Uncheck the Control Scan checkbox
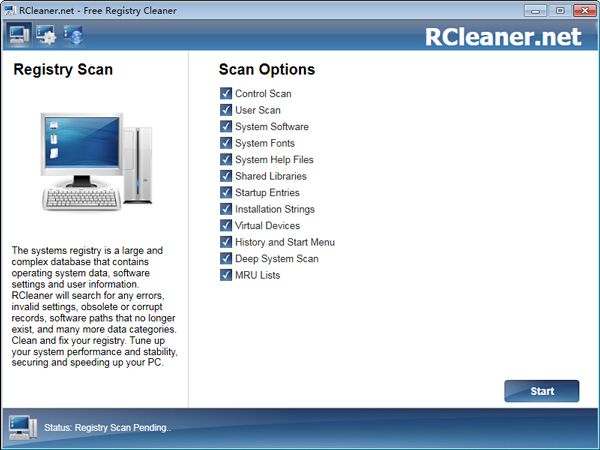The height and width of the screenshot is (450, 600). (x=226, y=93)
